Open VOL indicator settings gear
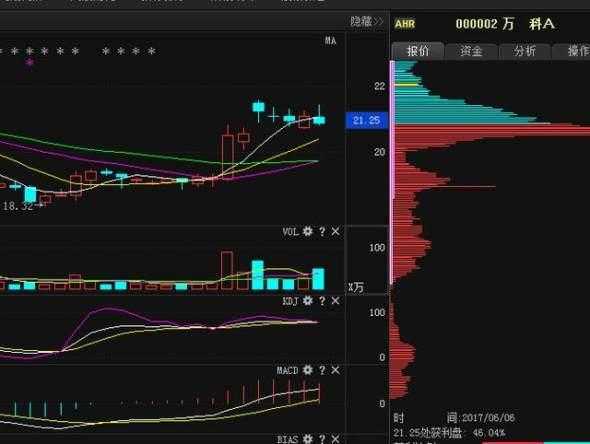The image size is (590, 444). pyautogui.click(x=308, y=231)
